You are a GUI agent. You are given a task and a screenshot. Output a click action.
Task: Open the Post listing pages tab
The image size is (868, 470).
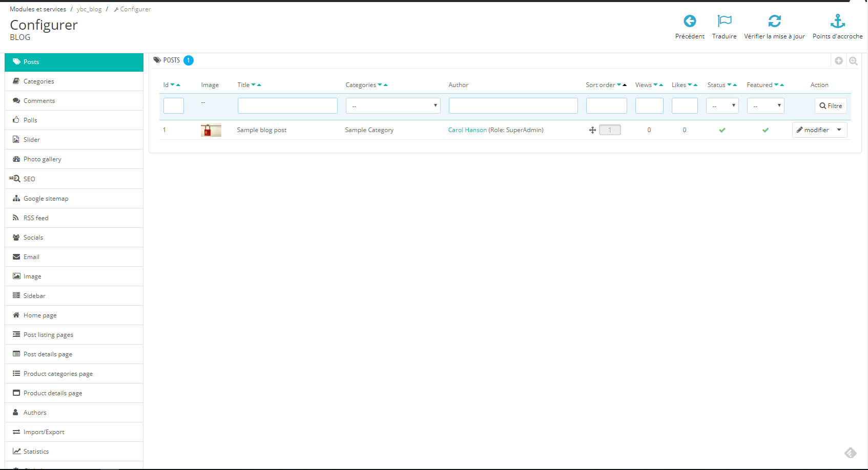[74, 335]
